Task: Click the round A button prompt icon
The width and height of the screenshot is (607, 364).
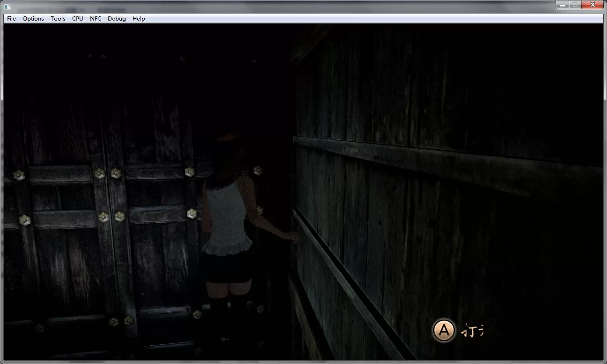Action: point(443,331)
